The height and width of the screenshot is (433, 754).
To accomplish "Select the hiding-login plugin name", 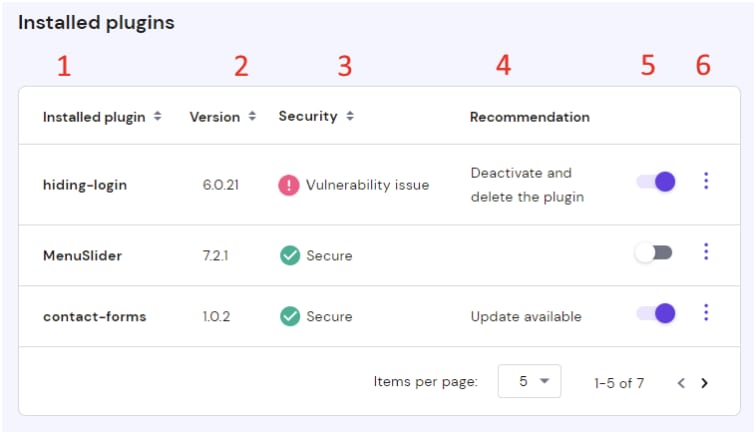I will pyautogui.click(x=85, y=185).
